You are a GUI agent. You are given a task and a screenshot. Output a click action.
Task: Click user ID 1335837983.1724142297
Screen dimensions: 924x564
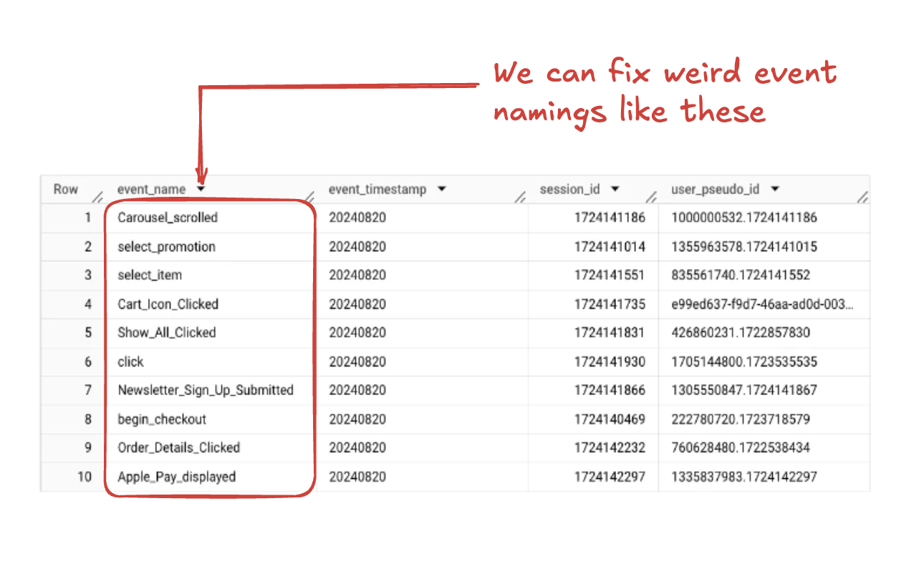click(x=744, y=477)
